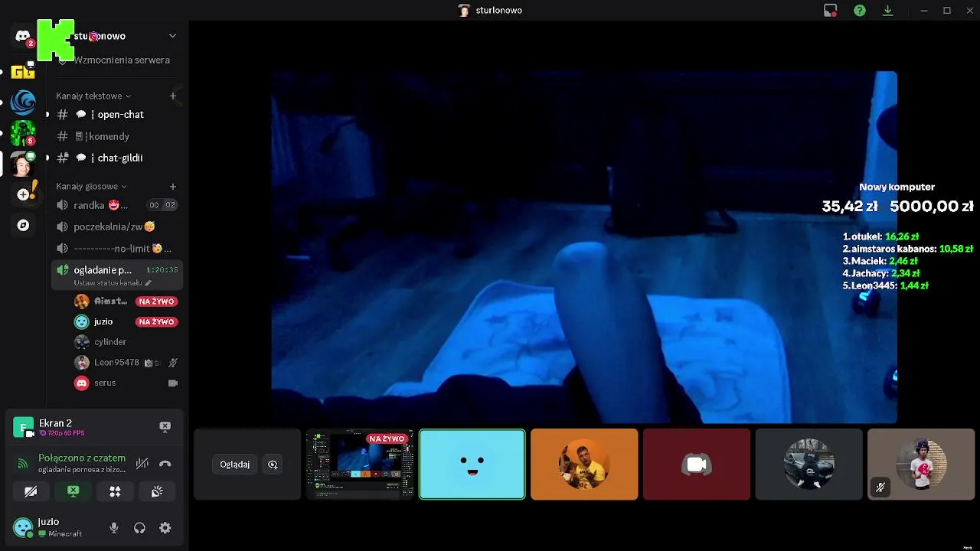
Task: Select the muted participant tile with beanie avatar
Action: (x=921, y=464)
